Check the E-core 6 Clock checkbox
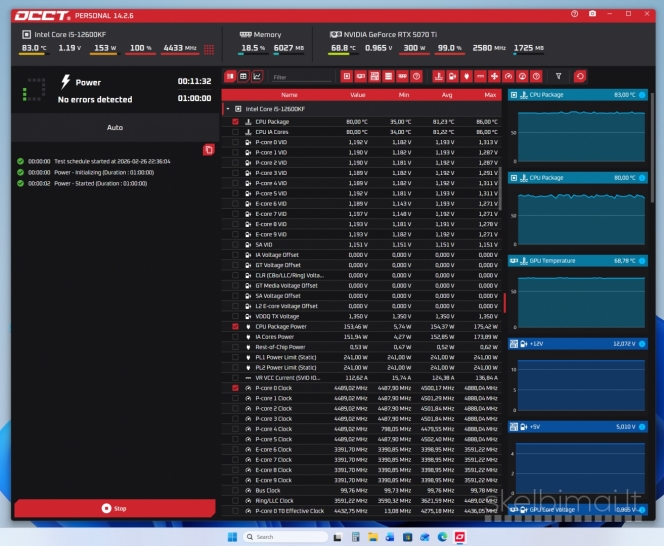This screenshot has width=664, height=546. [235, 449]
